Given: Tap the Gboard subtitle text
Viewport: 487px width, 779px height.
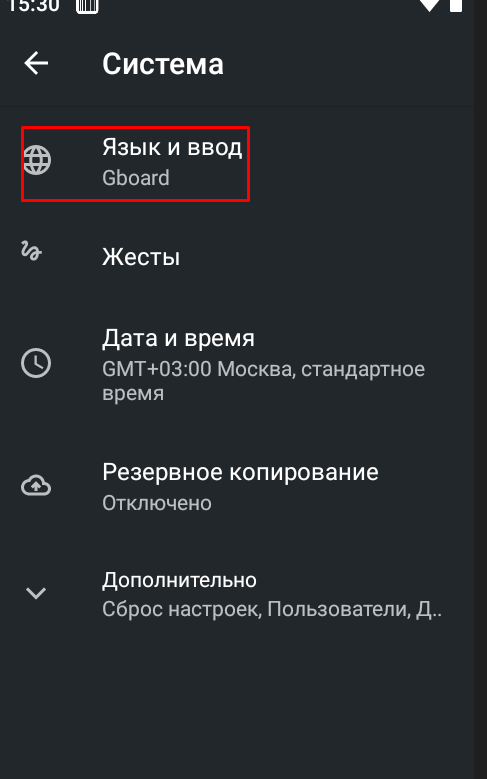Looking at the screenshot, I should point(136,178).
